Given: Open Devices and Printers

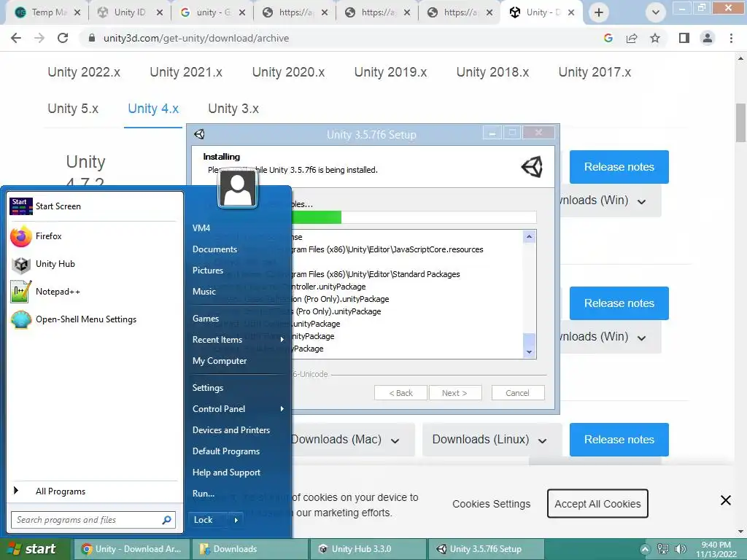Looking at the screenshot, I should tap(231, 430).
